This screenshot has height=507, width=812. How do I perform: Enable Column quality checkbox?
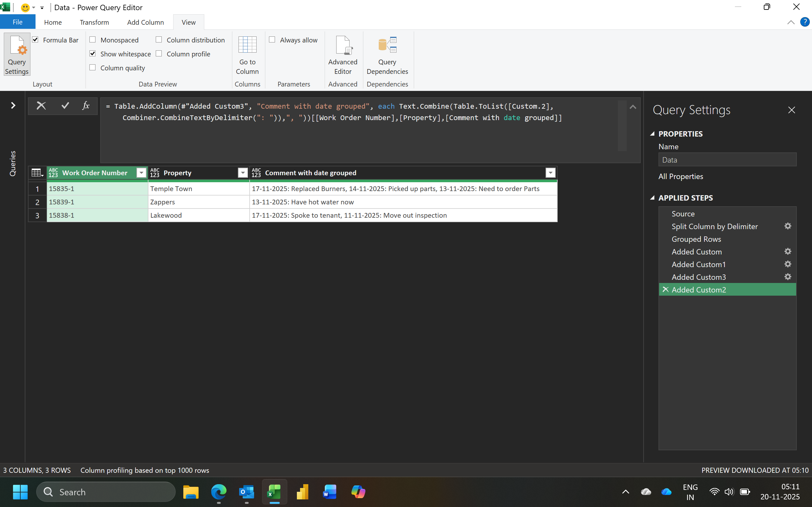coord(93,68)
